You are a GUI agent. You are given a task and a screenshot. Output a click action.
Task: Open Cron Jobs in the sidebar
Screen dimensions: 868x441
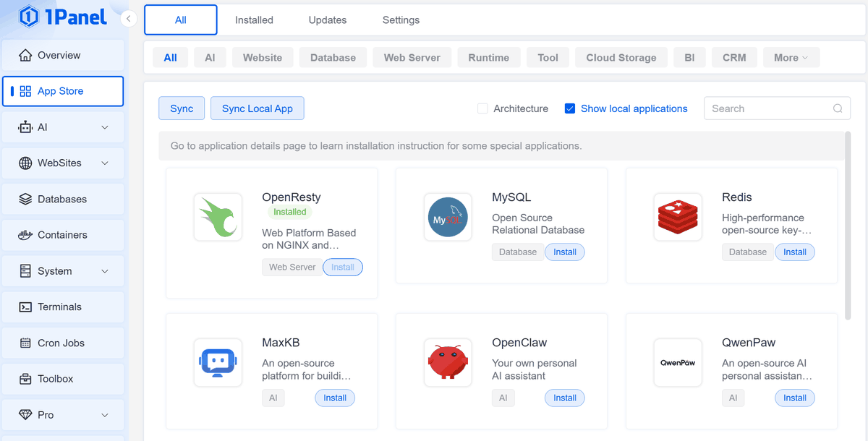coord(63,343)
